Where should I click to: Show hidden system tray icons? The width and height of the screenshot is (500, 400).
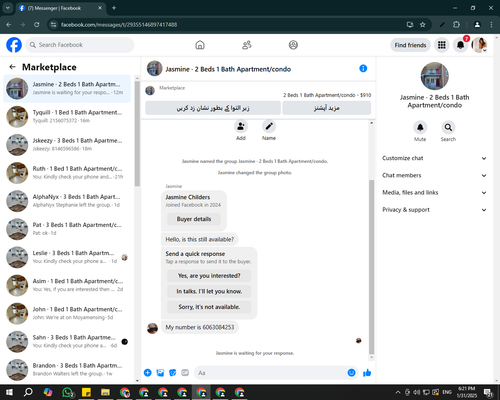pos(398,392)
